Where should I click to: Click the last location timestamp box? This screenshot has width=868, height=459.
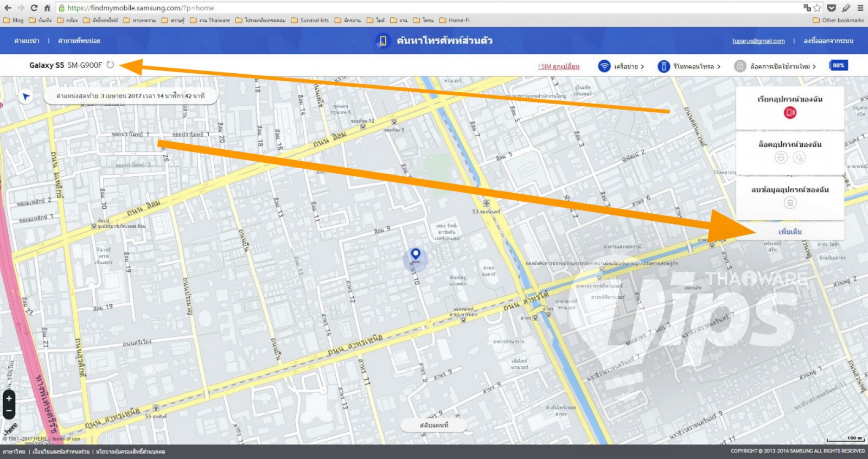[131, 96]
